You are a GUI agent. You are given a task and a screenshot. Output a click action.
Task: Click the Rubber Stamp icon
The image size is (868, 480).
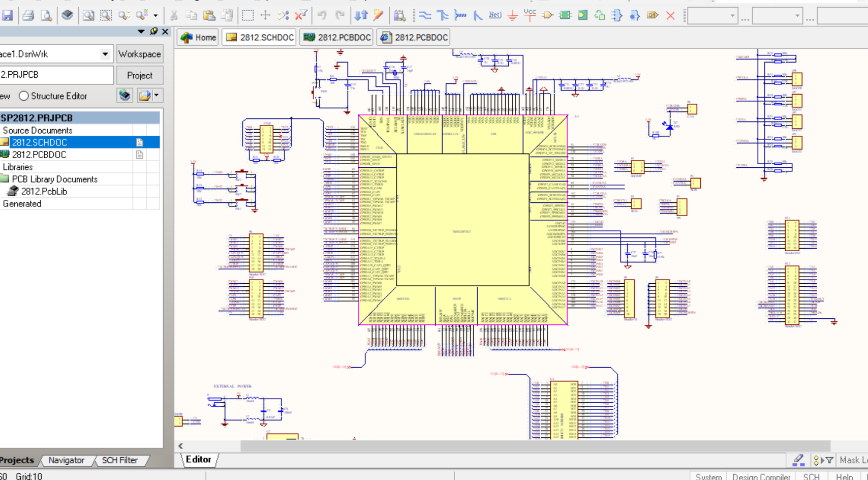point(227,15)
